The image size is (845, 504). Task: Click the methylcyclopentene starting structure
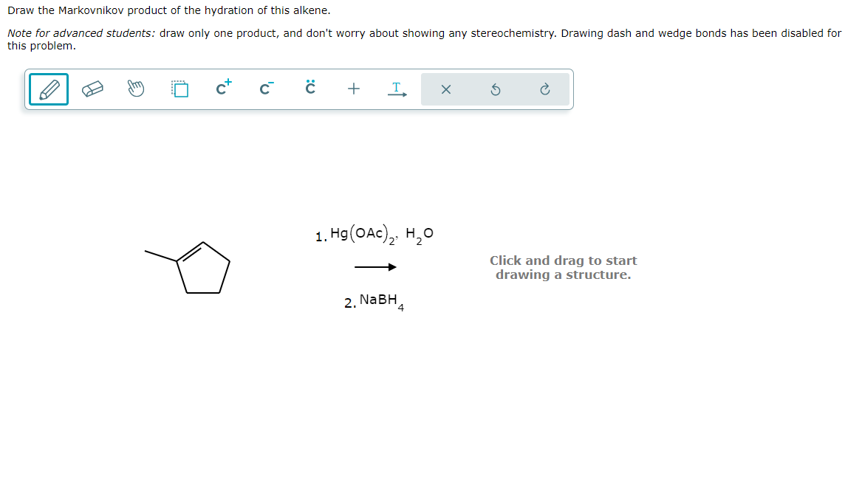199,266
